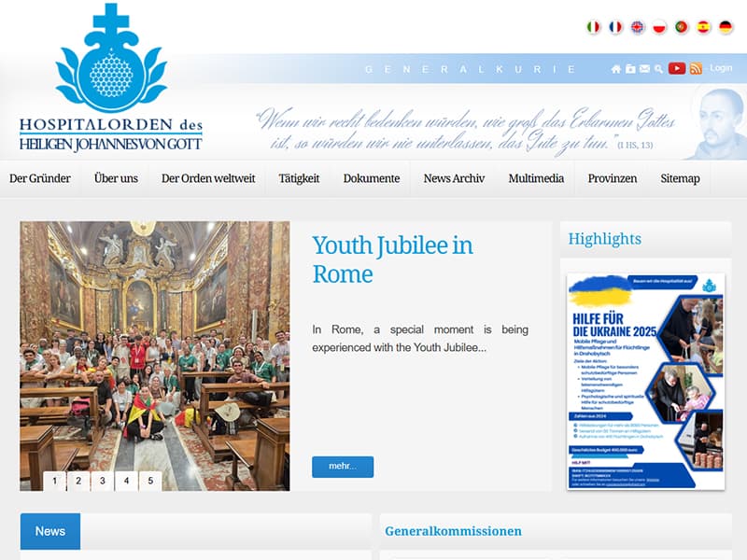Open the email/contact icon in the header
747x560 pixels.
click(x=644, y=67)
